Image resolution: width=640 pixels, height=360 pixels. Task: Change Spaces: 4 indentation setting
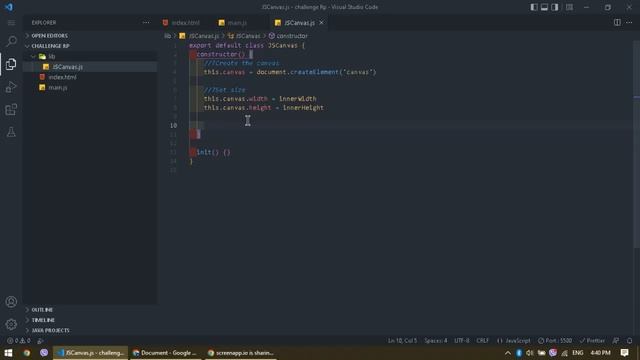point(436,340)
